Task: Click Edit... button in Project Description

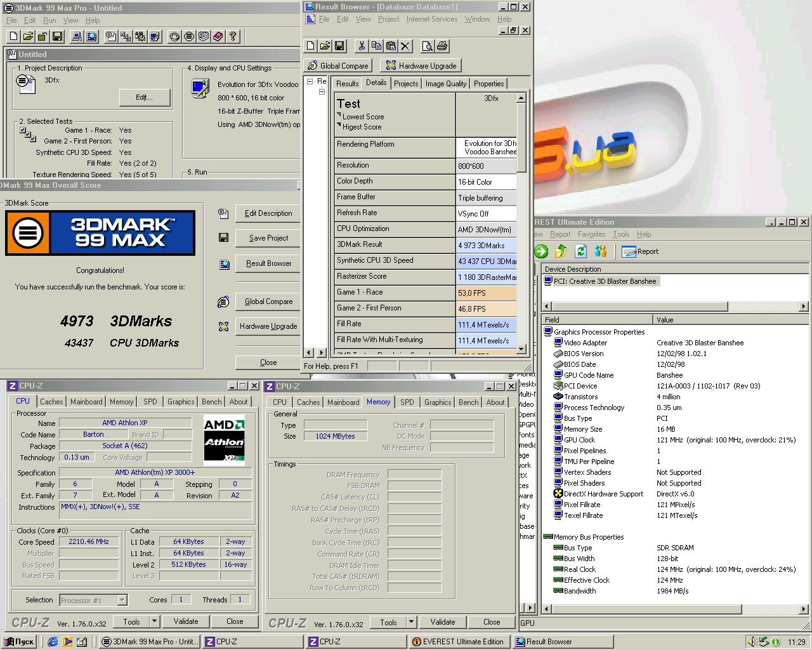Action: 145,97
